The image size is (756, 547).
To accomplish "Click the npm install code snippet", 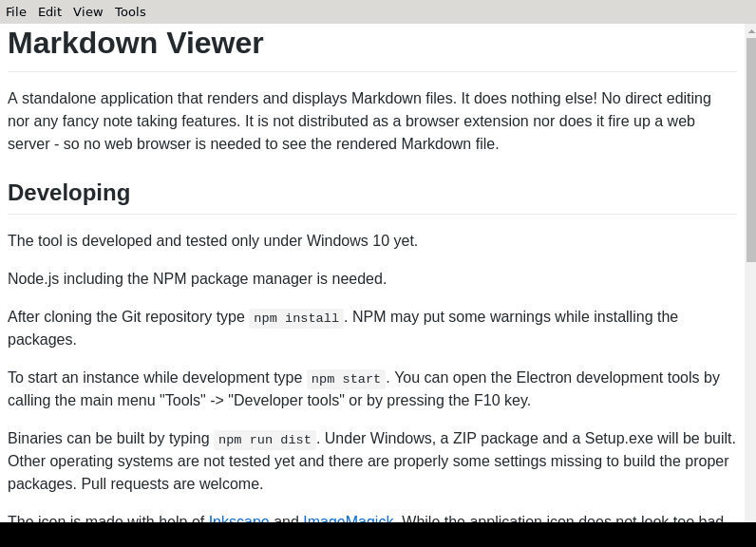I will pos(296,318).
